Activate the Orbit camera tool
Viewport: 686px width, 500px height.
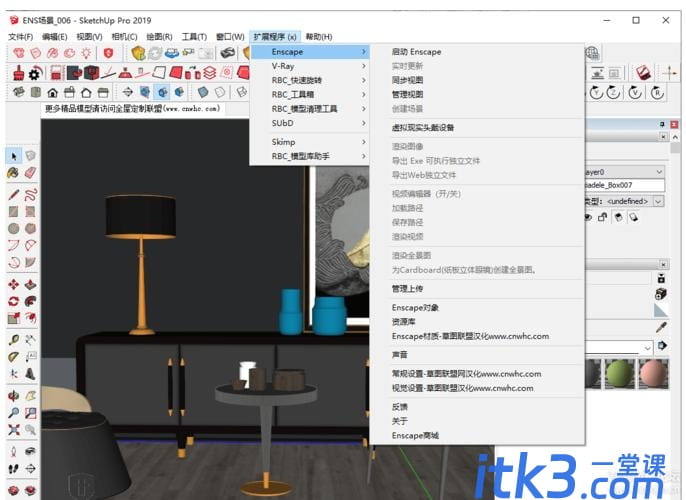pyautogui.click(x=14, y=396)
